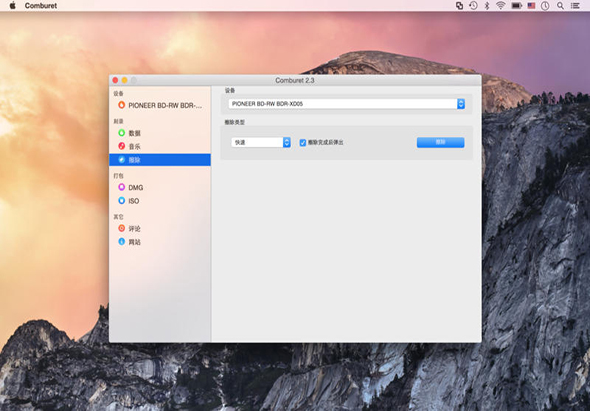Image resolution: width=590 pixels, height=411 pixels.
Task: Open the Comburet application menu
Action: 41,6
